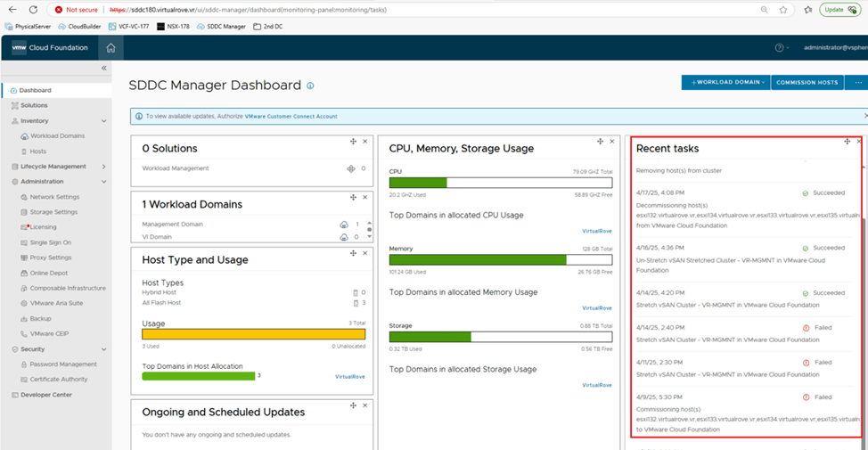Close the 0 Solutions widget
Image resolution: width=868 pixels, height=450 pixels.
click(x=364, y=142)
